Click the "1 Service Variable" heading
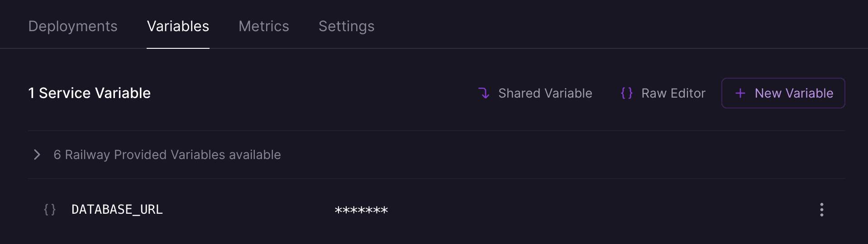 coord(89,93)
